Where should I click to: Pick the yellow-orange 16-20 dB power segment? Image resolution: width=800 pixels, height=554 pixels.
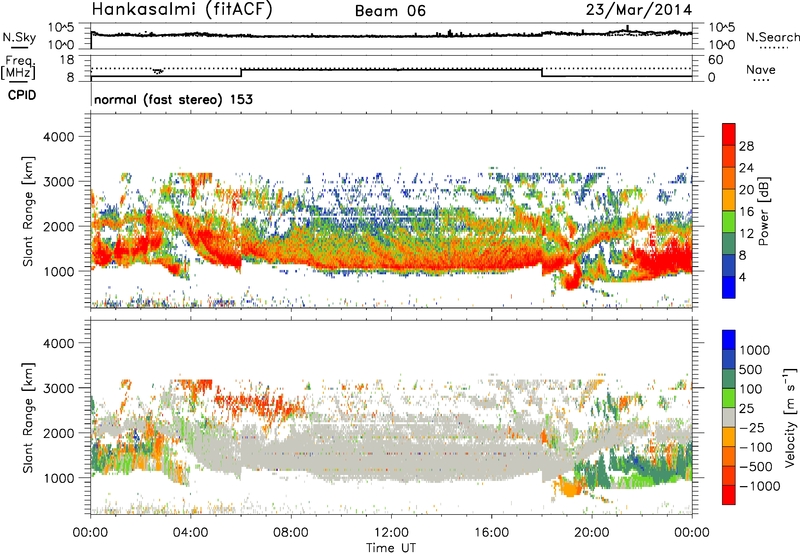pyautogui.click(x=729, y=200)
